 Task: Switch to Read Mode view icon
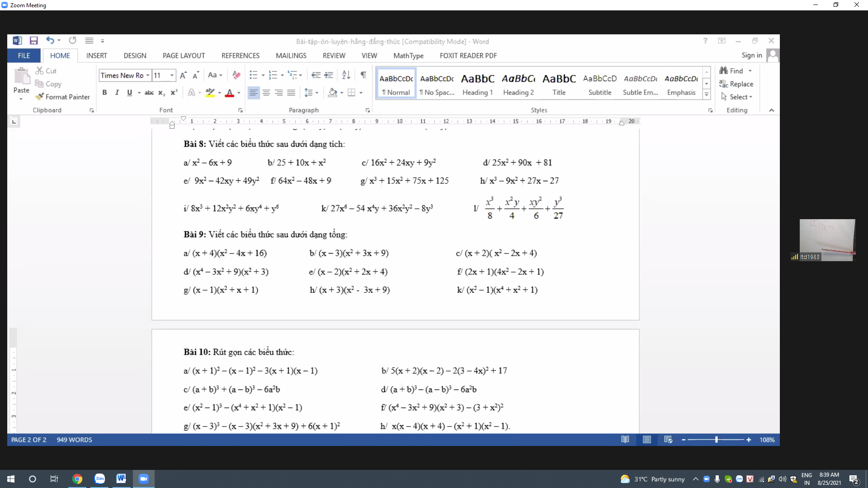625,440
